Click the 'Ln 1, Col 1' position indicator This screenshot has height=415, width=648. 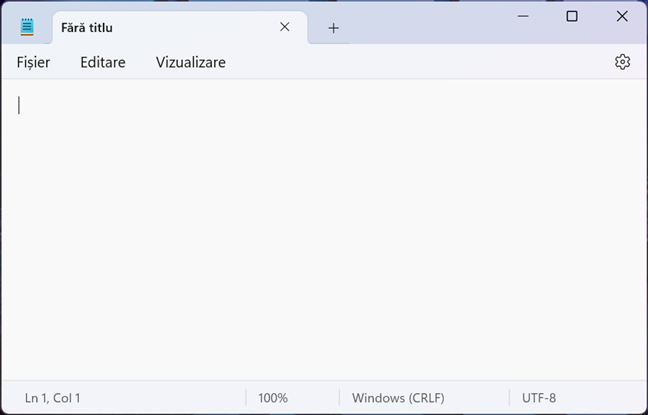53,398
